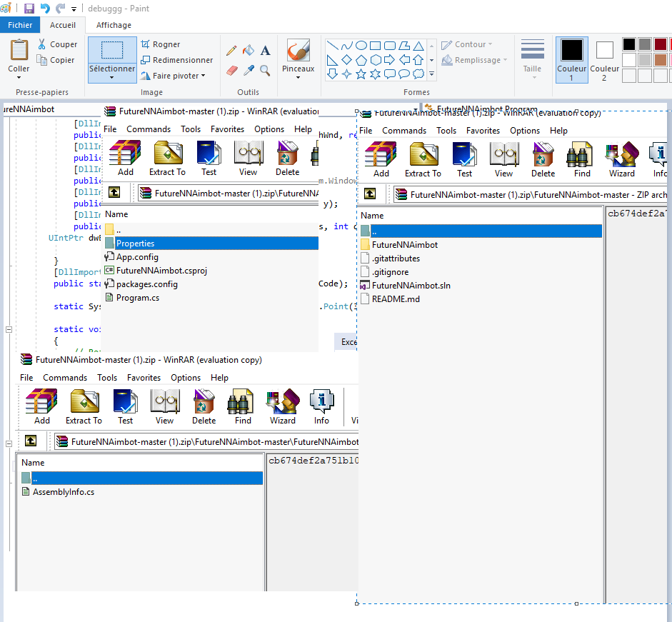Expand the full shapes gallery arrow
672x622 pixels.
[432, 74]
